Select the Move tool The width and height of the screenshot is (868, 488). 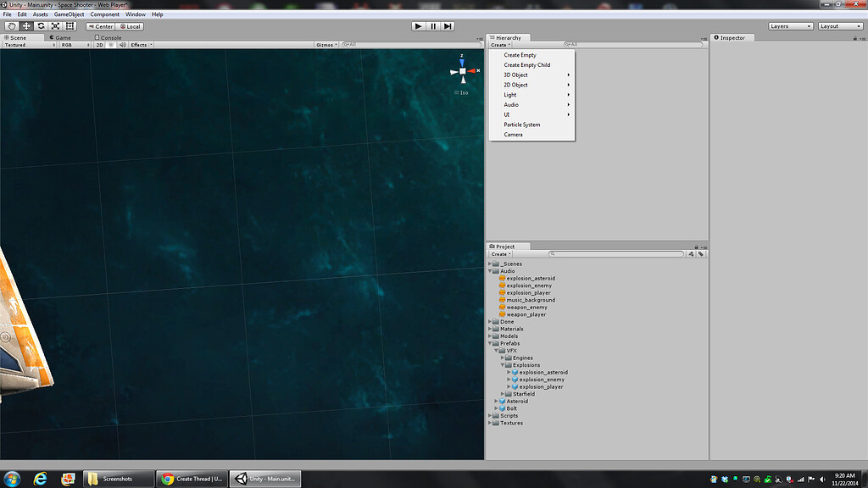(x=26, y=26)
